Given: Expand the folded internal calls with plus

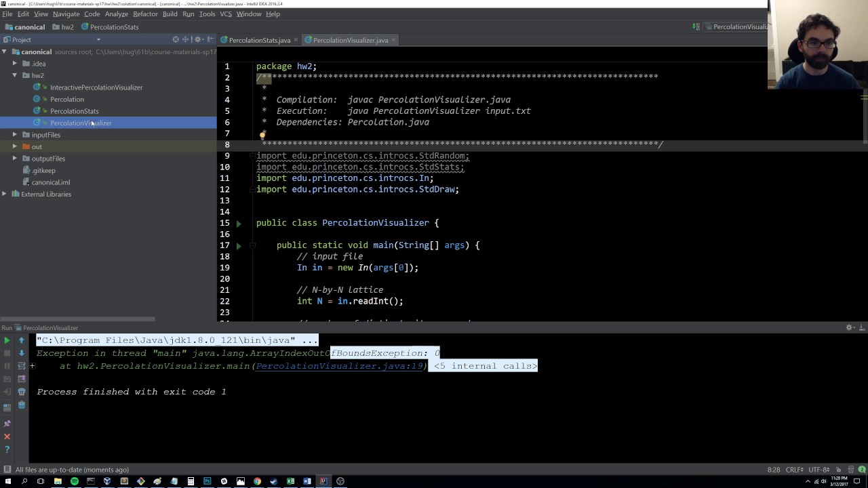Looking at the screenshot, I should 32,366.
